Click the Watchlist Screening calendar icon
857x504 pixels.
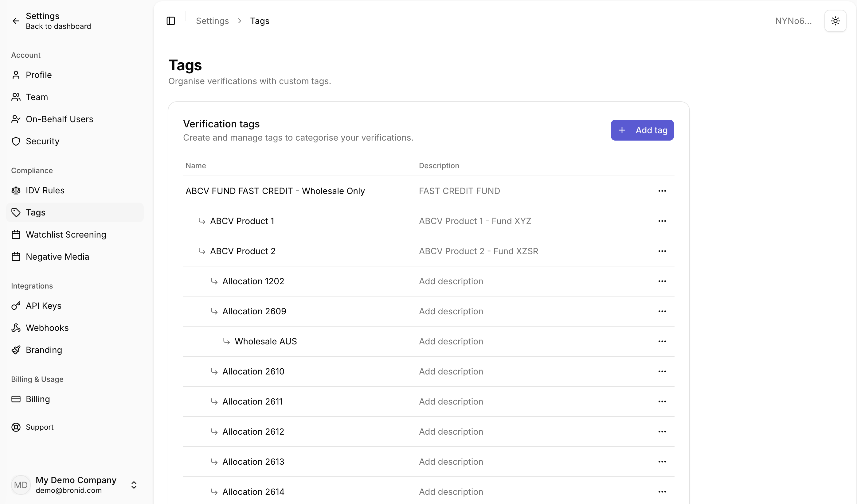(16, 235)
